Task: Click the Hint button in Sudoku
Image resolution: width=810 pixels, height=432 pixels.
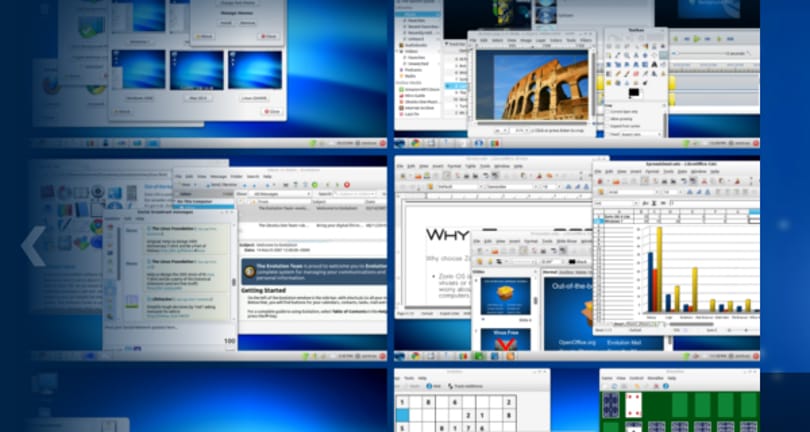Action: 433,386
